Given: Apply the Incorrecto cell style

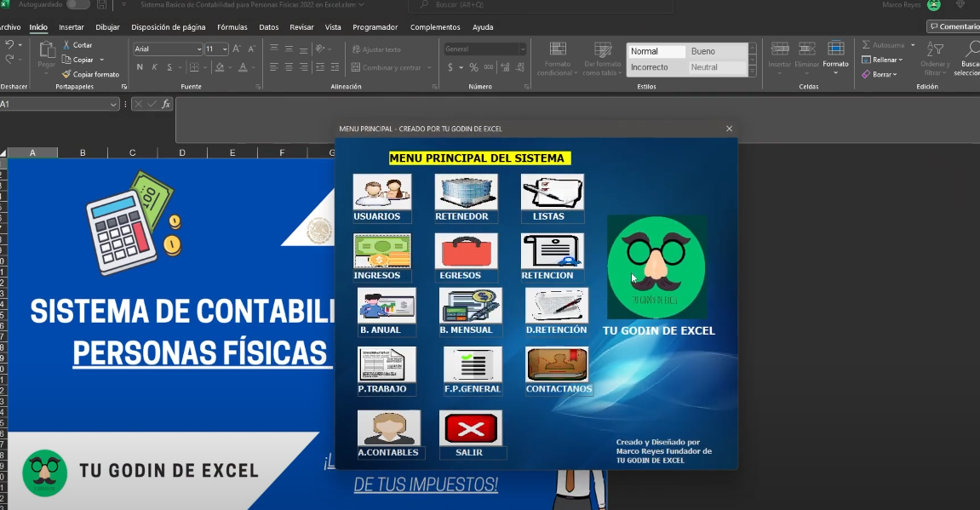Looking at the screenshot, I should 656,67.
